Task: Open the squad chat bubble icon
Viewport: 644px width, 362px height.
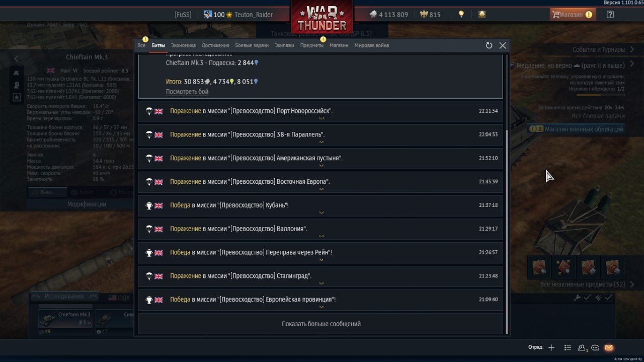Action: tap(595, 347)
